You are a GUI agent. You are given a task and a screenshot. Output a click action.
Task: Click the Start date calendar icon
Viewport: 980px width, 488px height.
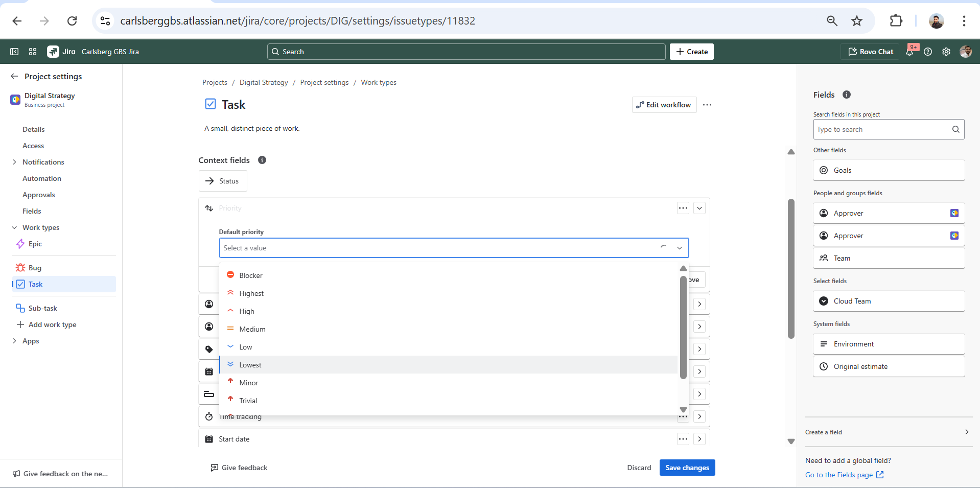click(208, 438)
